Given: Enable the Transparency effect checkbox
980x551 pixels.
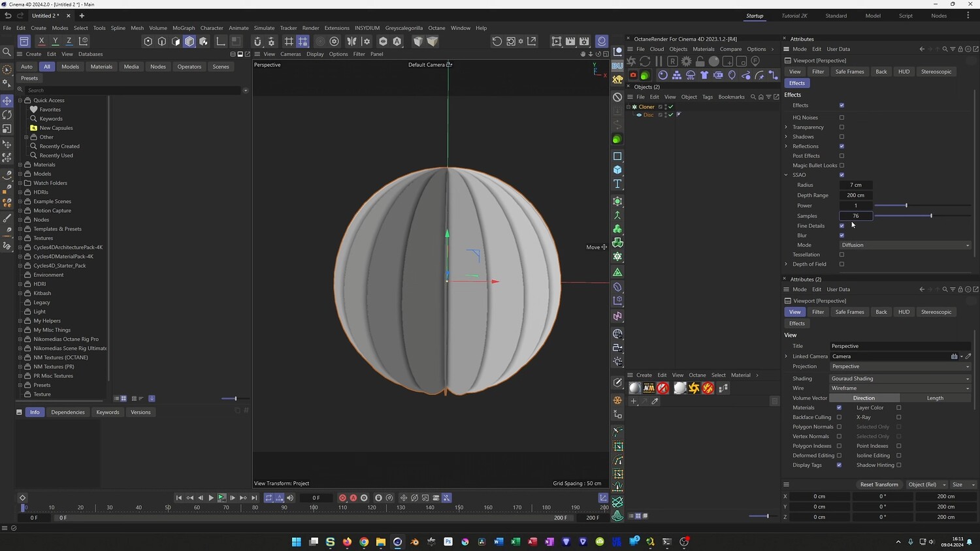Looking at the screenshot, I should coord(841,127).
